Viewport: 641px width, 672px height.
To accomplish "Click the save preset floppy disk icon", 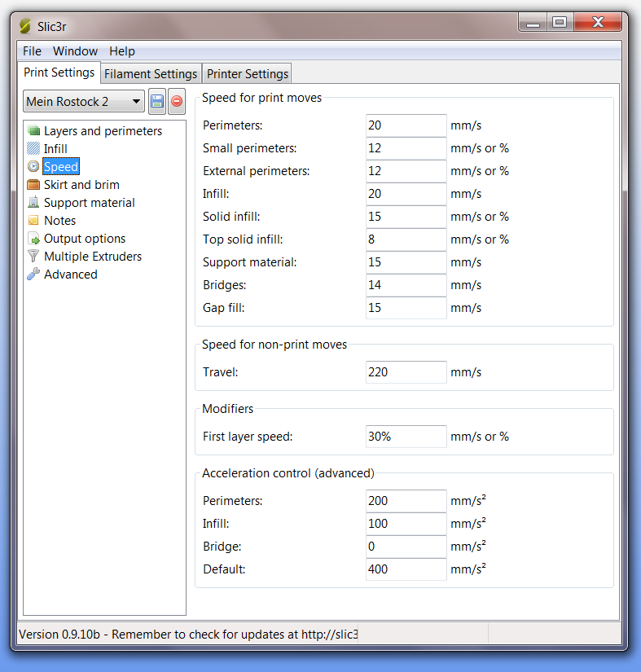I will [x=157, y=102].
